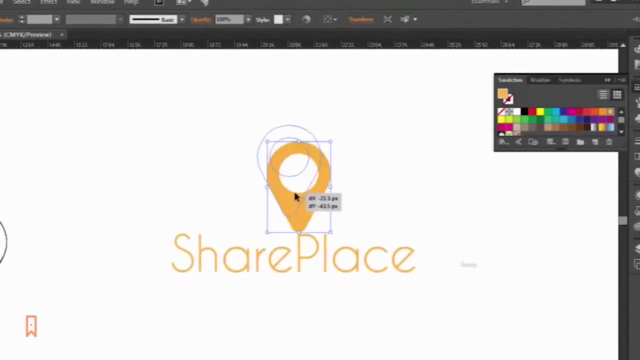
Task: Collapse the Swatches panel with double-arrow icon
Action: 608,80
